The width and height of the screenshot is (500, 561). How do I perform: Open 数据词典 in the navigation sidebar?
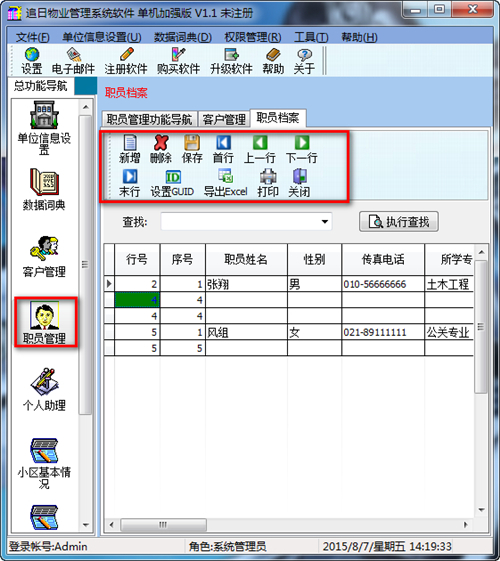pyautogui.click(x=44, y=189)
